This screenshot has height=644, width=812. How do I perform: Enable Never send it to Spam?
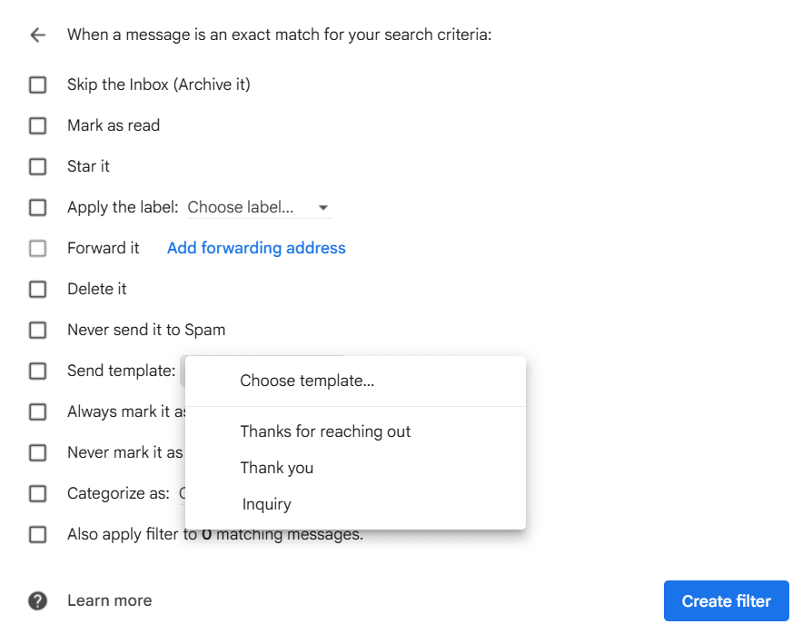point(37,331)
